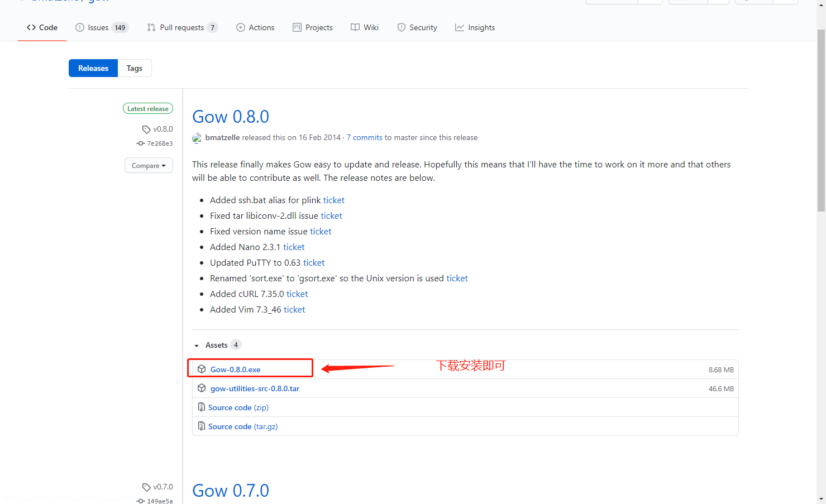Download Source code zip archive
The width and height of the screenshot is (826, 504).
click(238, 407)
